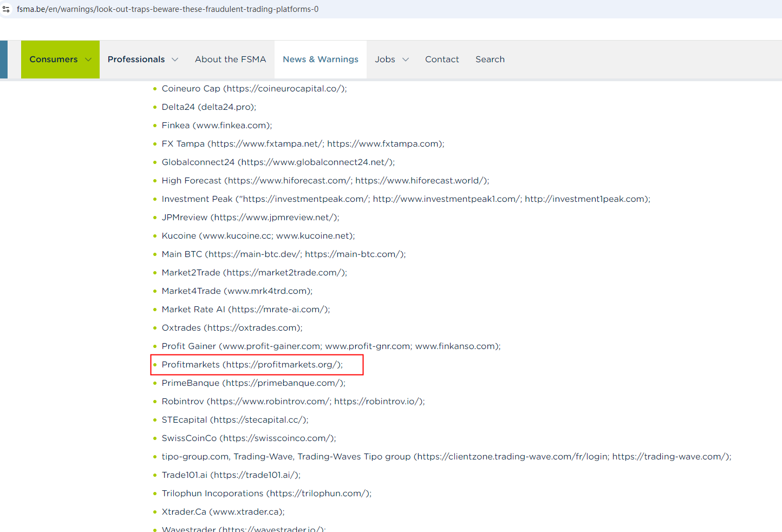Image resolution: width=782 pixels, height=532 pixels.
Task: Expand the Consumers dropdown chevron
Action: (88, 60)
